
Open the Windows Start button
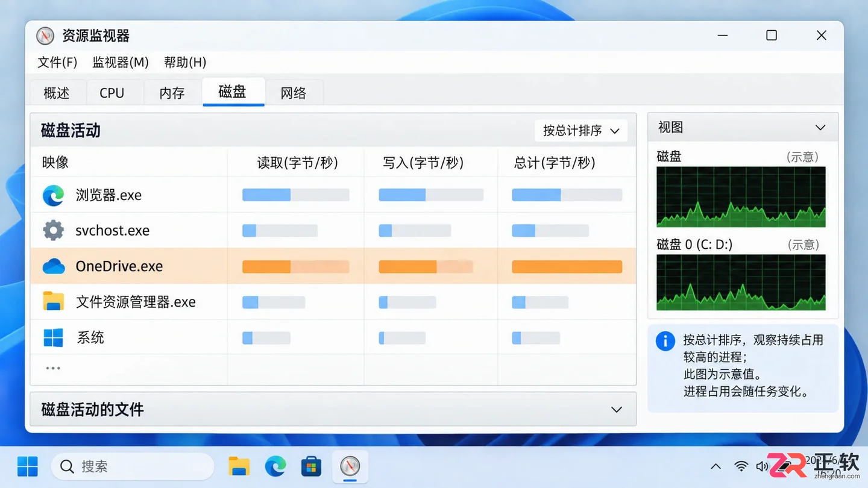[28, 466]
